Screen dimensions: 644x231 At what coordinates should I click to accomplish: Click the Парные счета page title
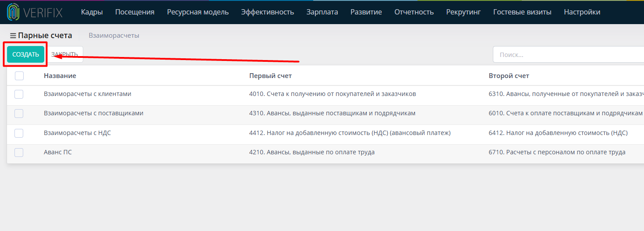[45, 36]
